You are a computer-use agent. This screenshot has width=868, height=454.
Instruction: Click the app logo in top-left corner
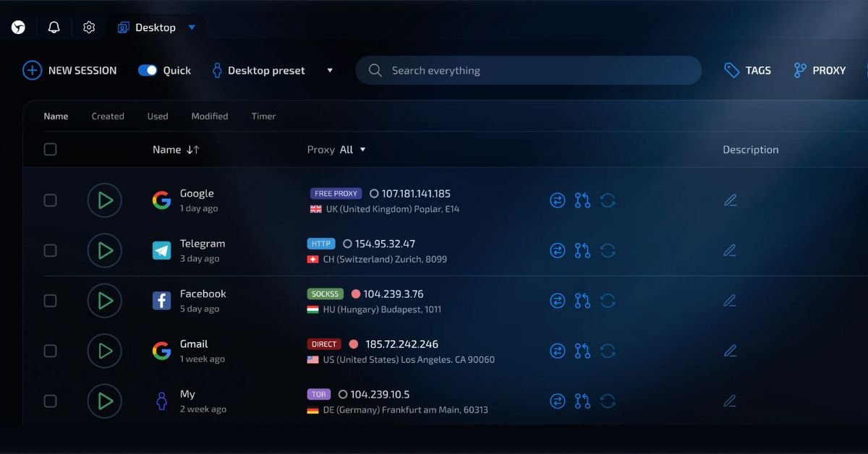coord(19,27)
